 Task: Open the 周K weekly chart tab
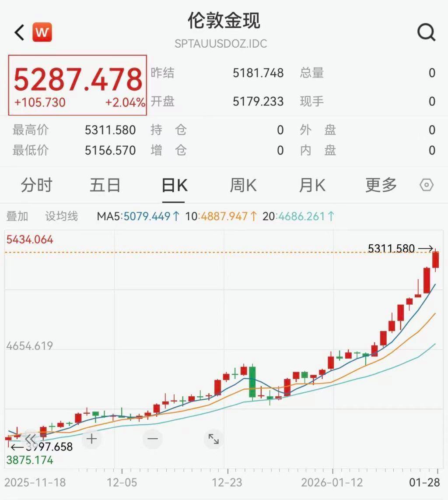(243, 185)
